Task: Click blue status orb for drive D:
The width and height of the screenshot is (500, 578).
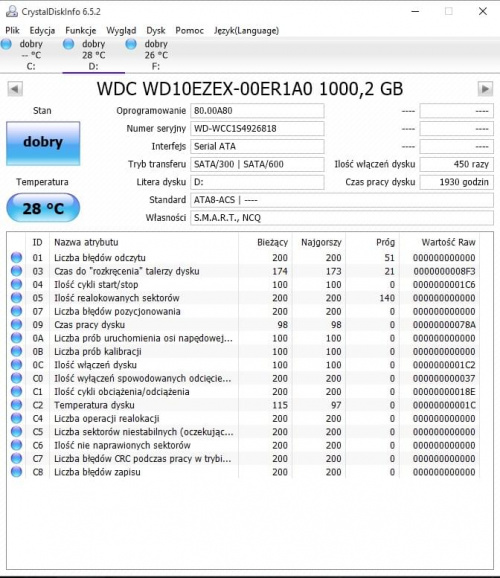Action: pos(69,44)
